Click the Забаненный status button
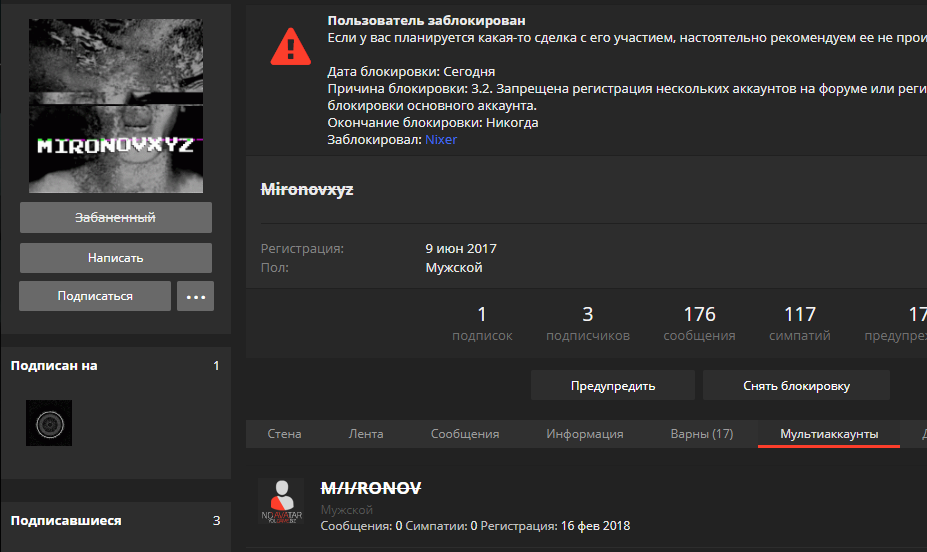This screenshot has height=552, width=927. pos(116,217)
